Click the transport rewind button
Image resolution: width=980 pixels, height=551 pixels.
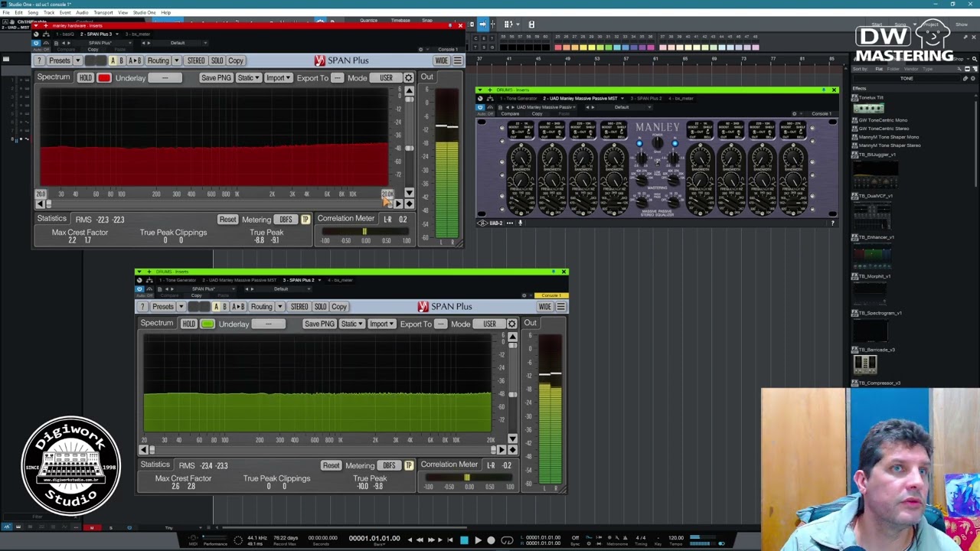(x=419, y=540)
